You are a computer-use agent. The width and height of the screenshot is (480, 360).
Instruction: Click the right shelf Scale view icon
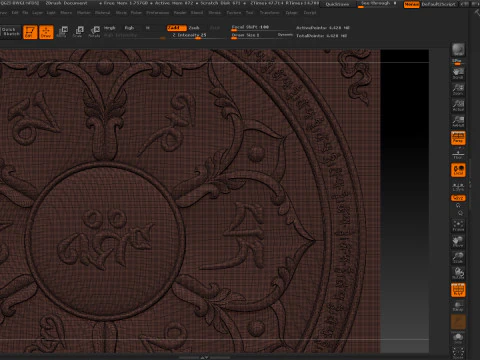pyautogui.click(x=458, y=257)
